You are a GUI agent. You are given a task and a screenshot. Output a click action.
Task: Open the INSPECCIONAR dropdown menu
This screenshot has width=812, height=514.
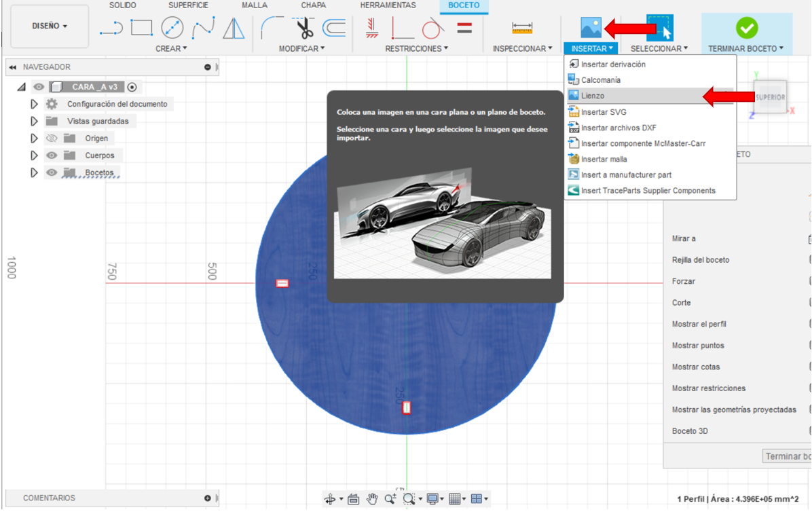pyautogui.click(x=522, y=49)
